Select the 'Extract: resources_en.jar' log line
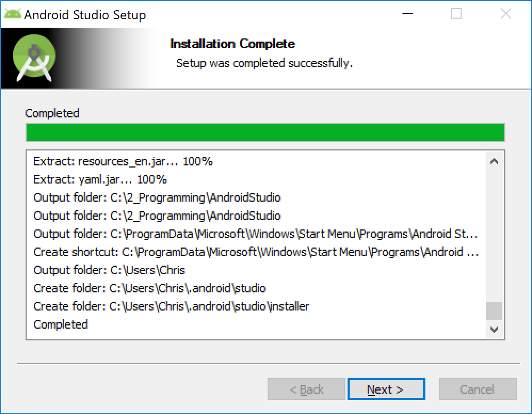 [x=123, y=161]
